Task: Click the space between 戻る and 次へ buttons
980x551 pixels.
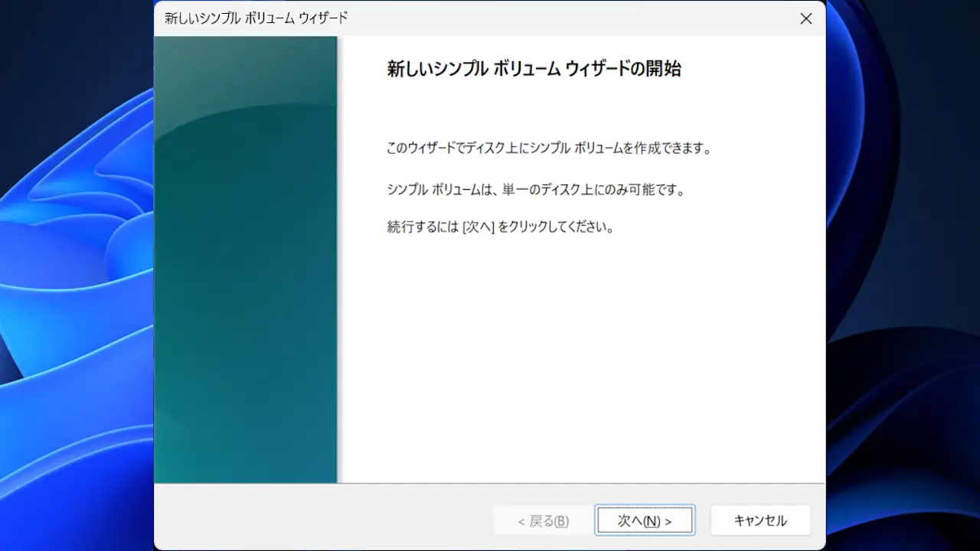Action: point(591,520)
